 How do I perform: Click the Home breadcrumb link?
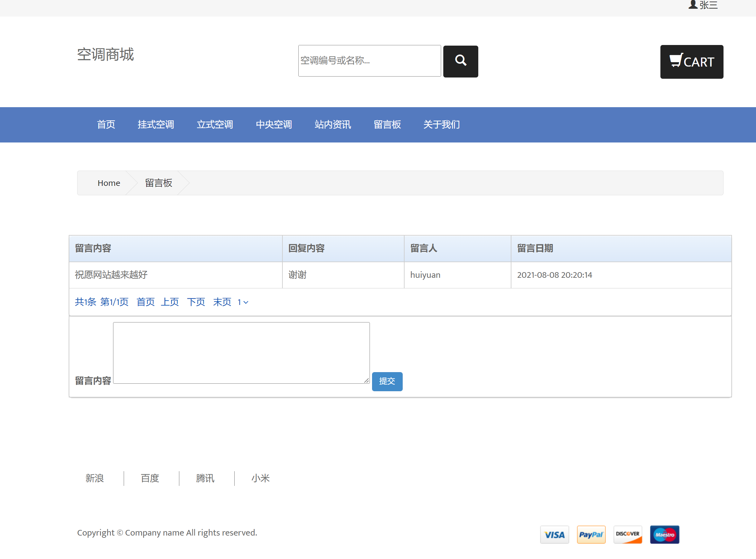[109, 183]
